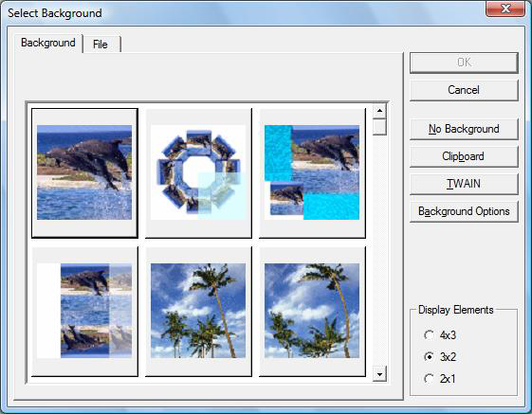Click the No Background button
The image size is (532, 414).
(464, 129)
